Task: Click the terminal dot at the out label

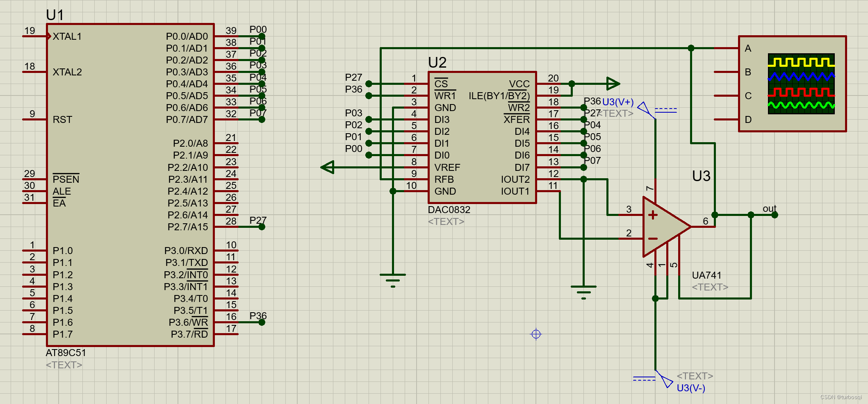Action: coord(775,215)
